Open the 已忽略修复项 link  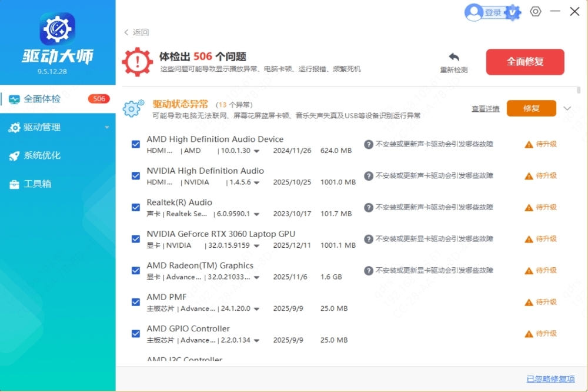550,379
